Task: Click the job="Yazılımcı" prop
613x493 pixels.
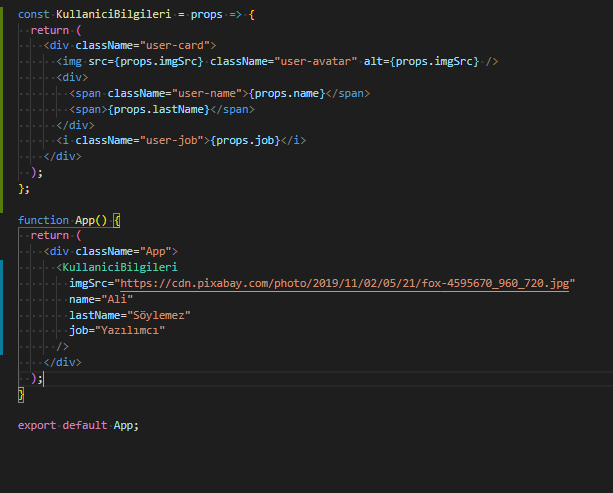Action: 117,331
